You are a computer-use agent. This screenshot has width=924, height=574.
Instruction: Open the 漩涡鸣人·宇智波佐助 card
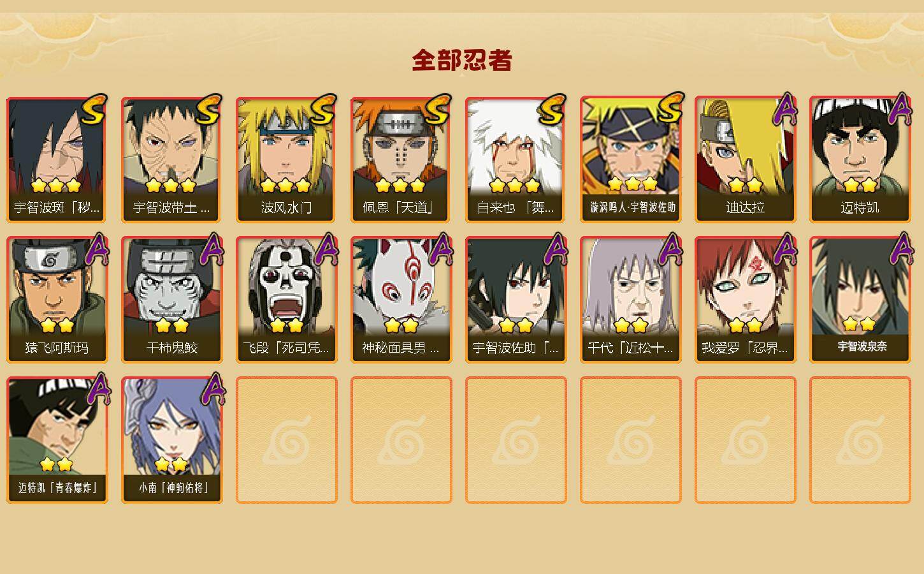pos(630,160)
